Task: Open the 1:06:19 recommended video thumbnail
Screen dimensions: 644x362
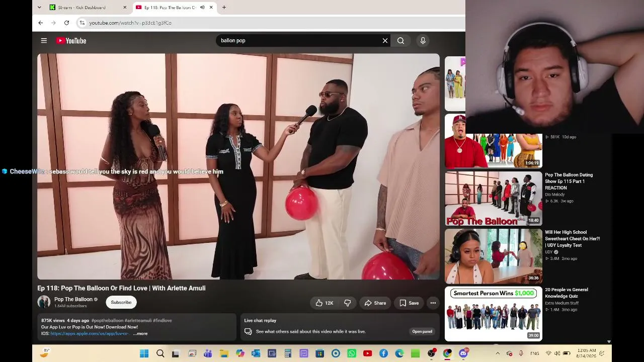Action: click(494, 150)
